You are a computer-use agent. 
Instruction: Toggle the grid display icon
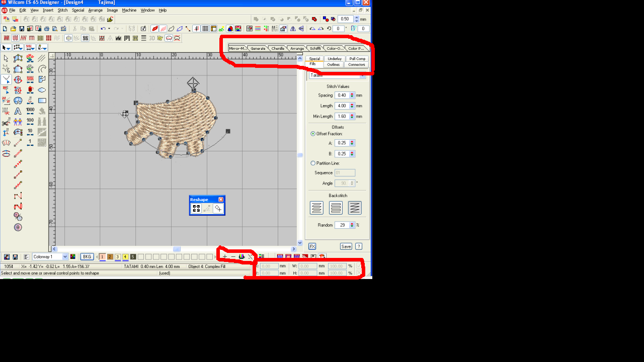(205, 29)
